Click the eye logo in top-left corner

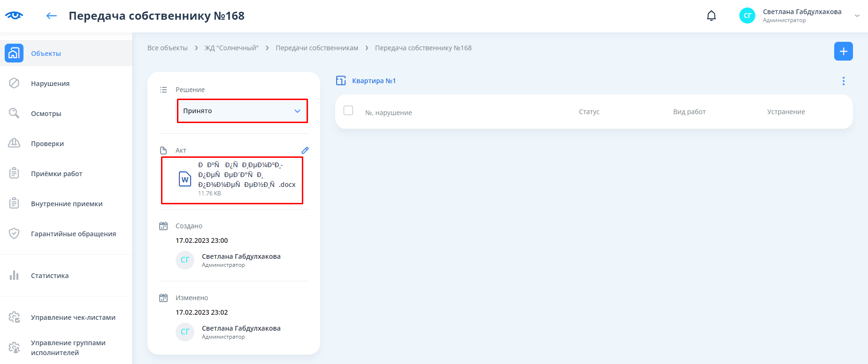tap(14, 15)
